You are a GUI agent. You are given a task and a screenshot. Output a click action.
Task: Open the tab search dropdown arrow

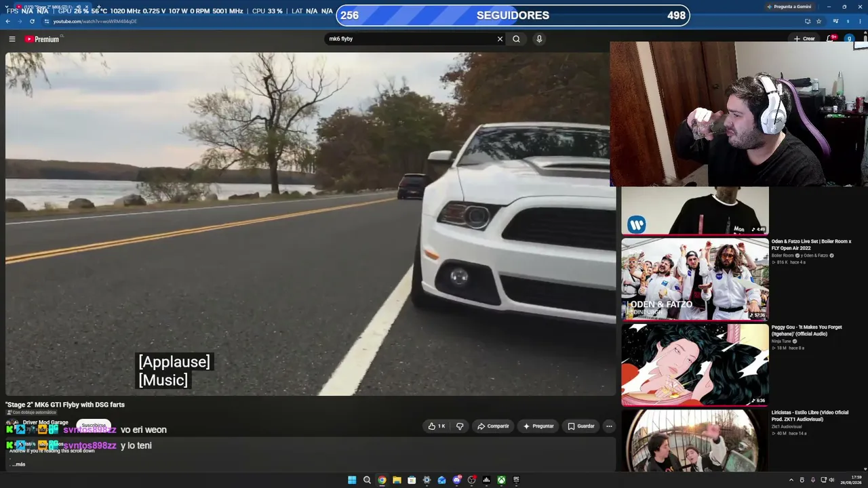tap(7, 7)
